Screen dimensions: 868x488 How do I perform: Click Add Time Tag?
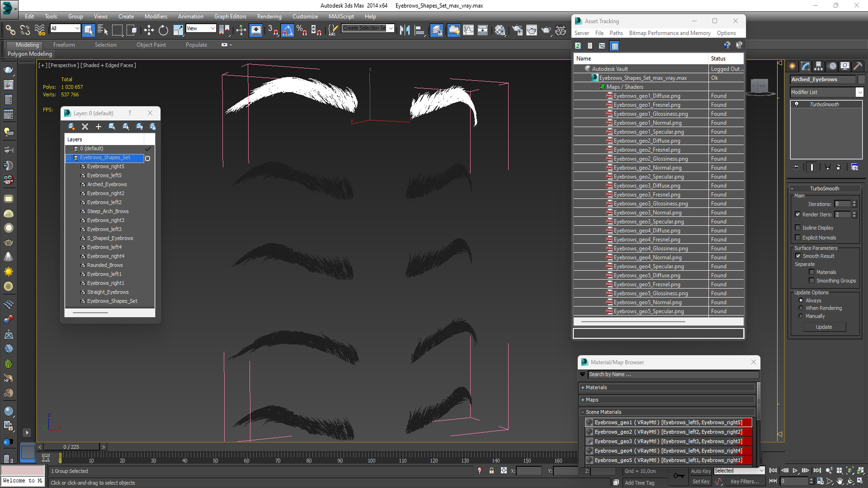[x=639, y=483]
